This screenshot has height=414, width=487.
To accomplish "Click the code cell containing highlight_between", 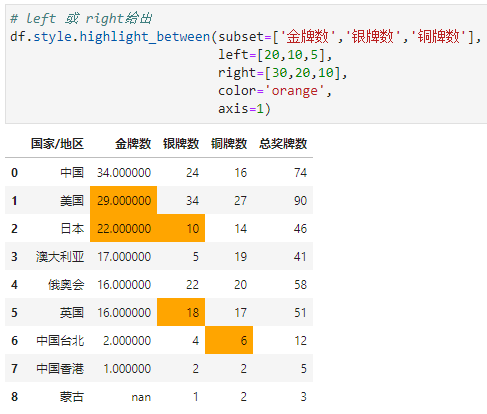I will click(246, 64).
